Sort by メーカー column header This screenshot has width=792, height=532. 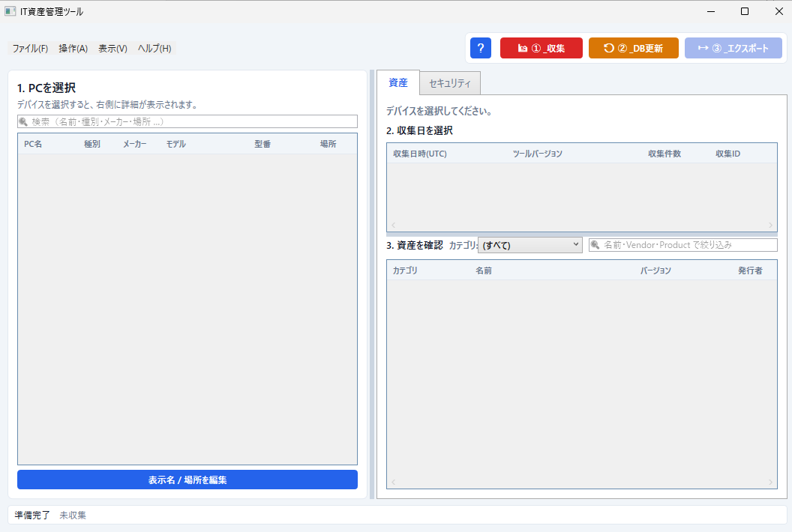(x=135, y=144)
